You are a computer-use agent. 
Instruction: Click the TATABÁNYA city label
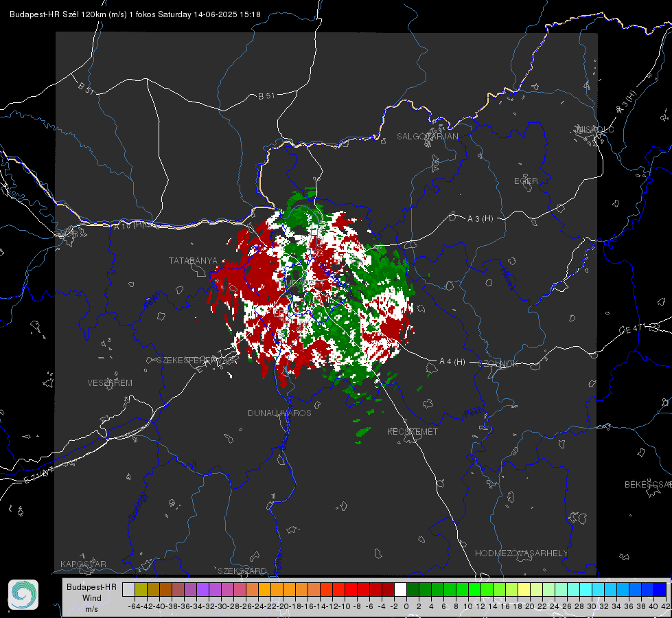pos(193,261)
